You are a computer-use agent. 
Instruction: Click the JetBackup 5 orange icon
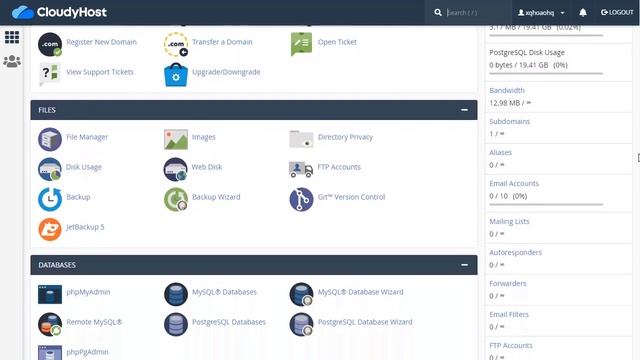coord(50,229)
